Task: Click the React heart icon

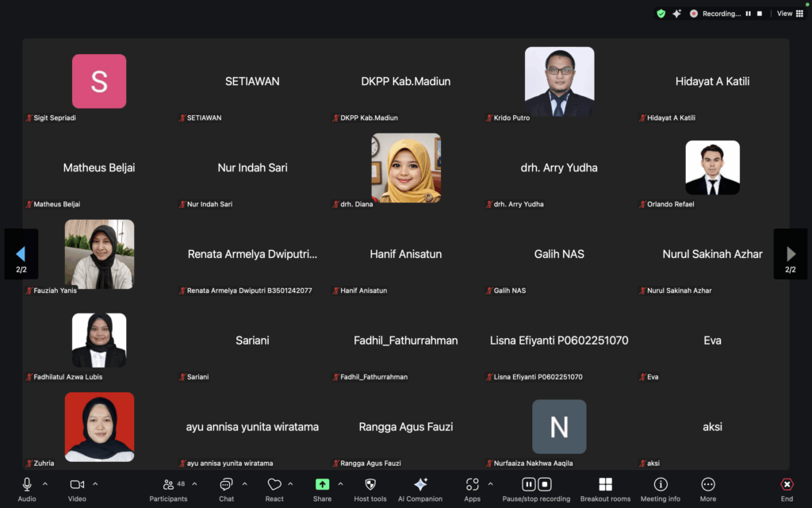Action: tap(274, 485)
